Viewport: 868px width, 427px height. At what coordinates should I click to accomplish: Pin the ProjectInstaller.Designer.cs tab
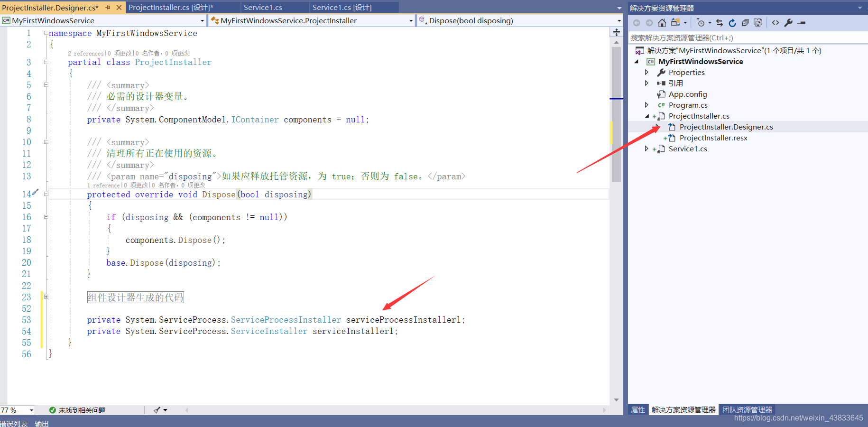(108, 7)
